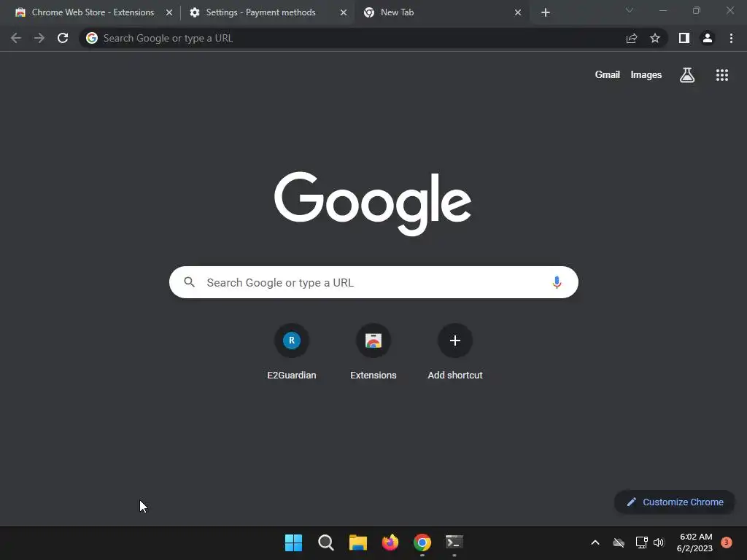This screenshot has width=747, height=560.
Task: Show hidden system tray icons
Action: click(595, 542)
